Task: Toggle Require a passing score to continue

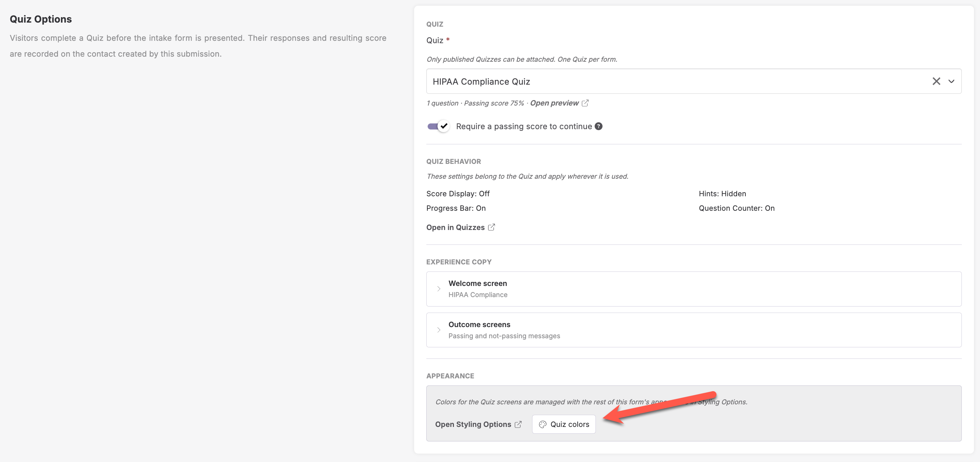Action: point(439,126)
